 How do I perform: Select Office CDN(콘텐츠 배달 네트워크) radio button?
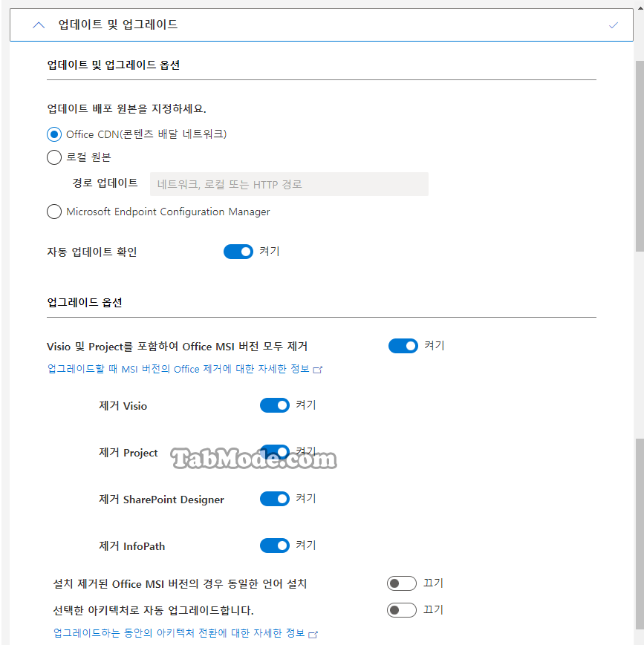point(54,134)
